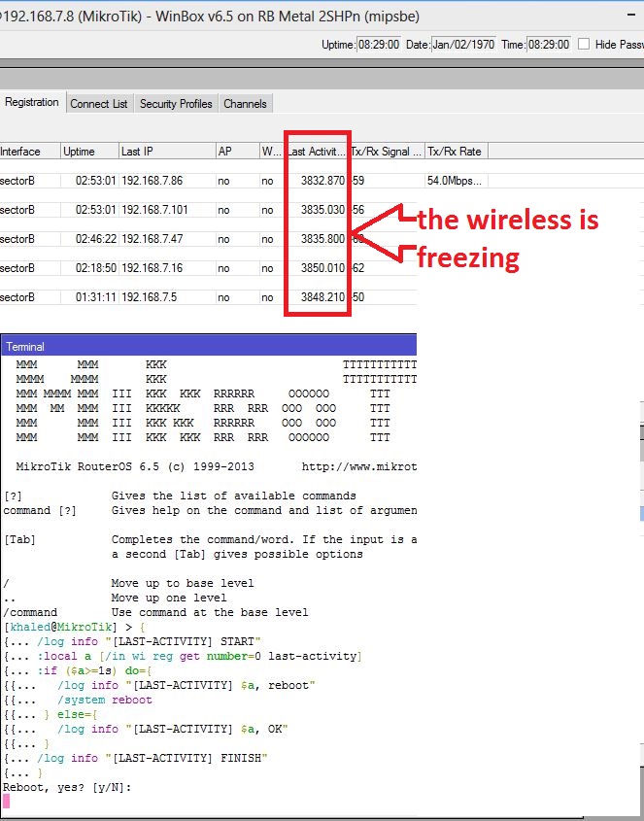Switch to the Registration tab
644x821 pixels.
pyautogui.click(x=32, y=102)
